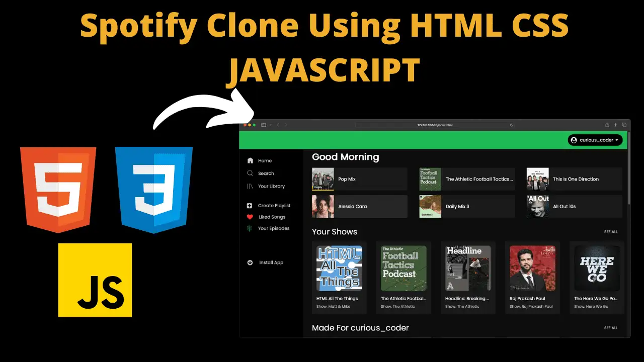Go forward with the Safari forward arrow
This screenshot has width=644, height=362.
tap(286, 125)
